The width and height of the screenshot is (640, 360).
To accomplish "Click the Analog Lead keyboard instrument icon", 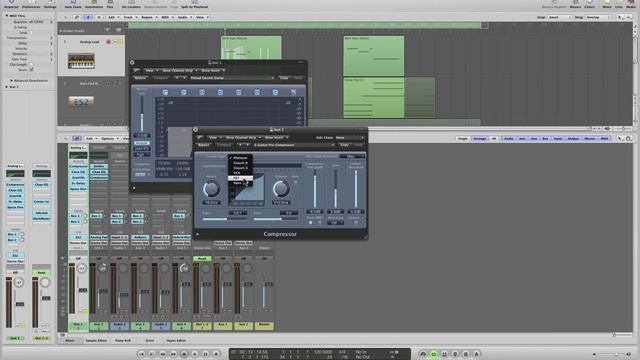I will coord(81,61).
